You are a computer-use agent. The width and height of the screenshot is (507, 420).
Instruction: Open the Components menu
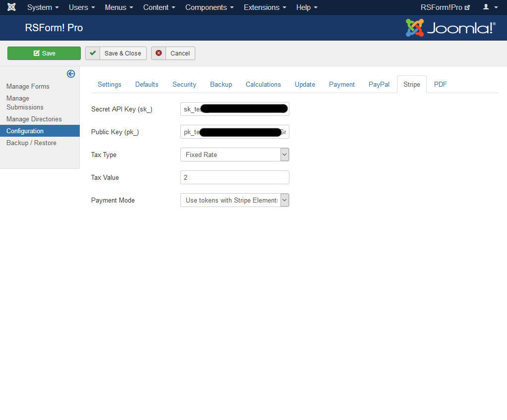(210, 7)
